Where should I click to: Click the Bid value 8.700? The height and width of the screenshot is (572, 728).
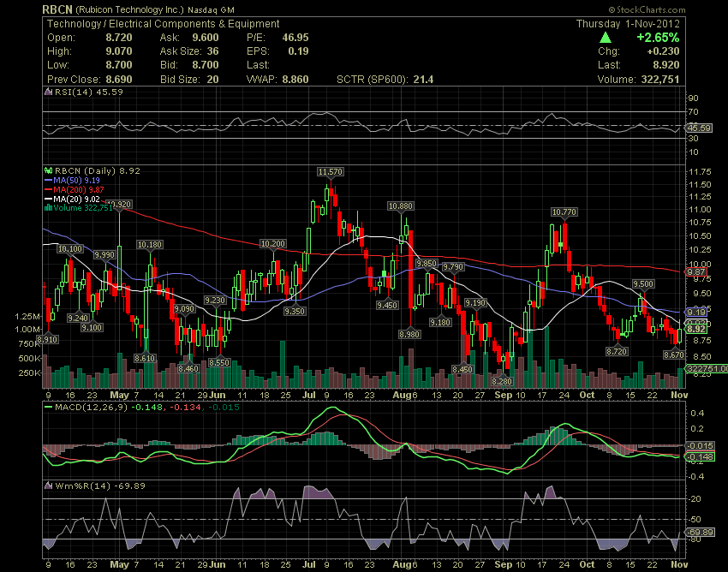pyautogui.click(x=206, y=65)
